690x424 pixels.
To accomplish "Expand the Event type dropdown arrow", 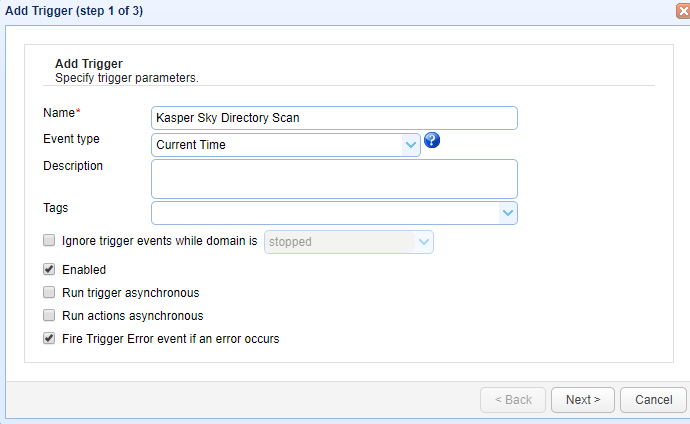I will tap(411, 145).
